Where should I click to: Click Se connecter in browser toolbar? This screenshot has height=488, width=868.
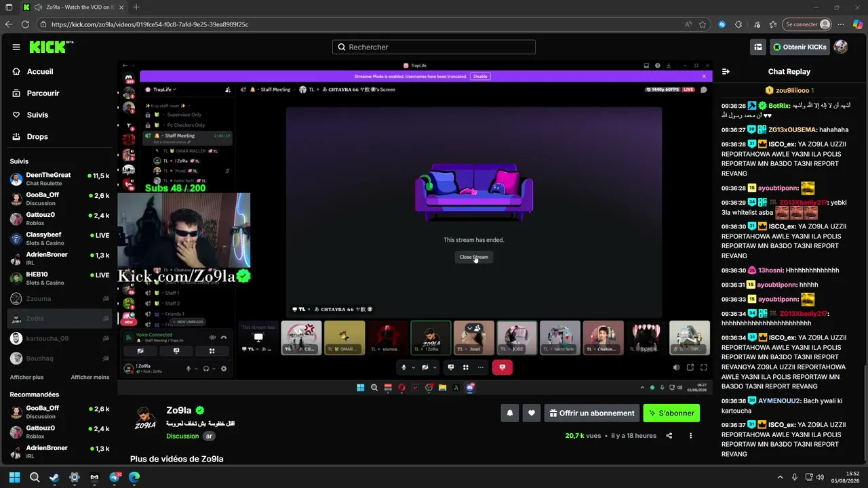tap(807, 24)
